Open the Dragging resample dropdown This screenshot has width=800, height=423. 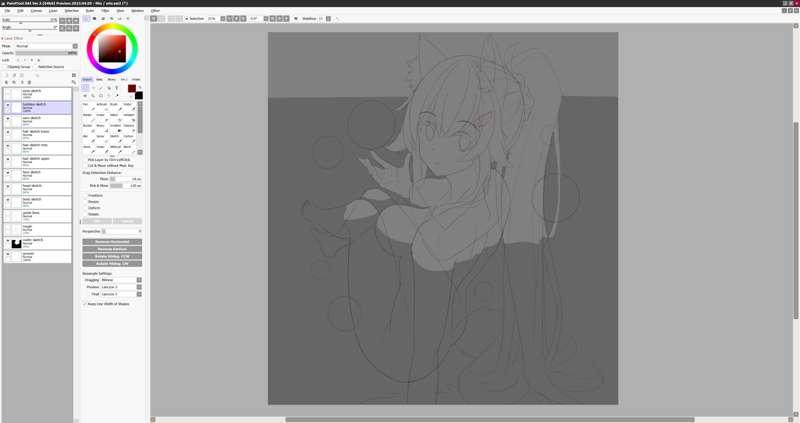click(121, 280)
